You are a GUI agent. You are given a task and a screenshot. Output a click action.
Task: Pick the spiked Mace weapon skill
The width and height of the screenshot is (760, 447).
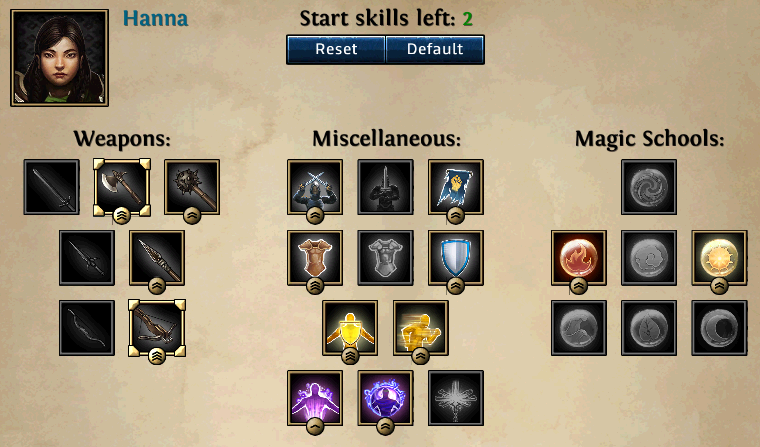click(x=192, y=187)
